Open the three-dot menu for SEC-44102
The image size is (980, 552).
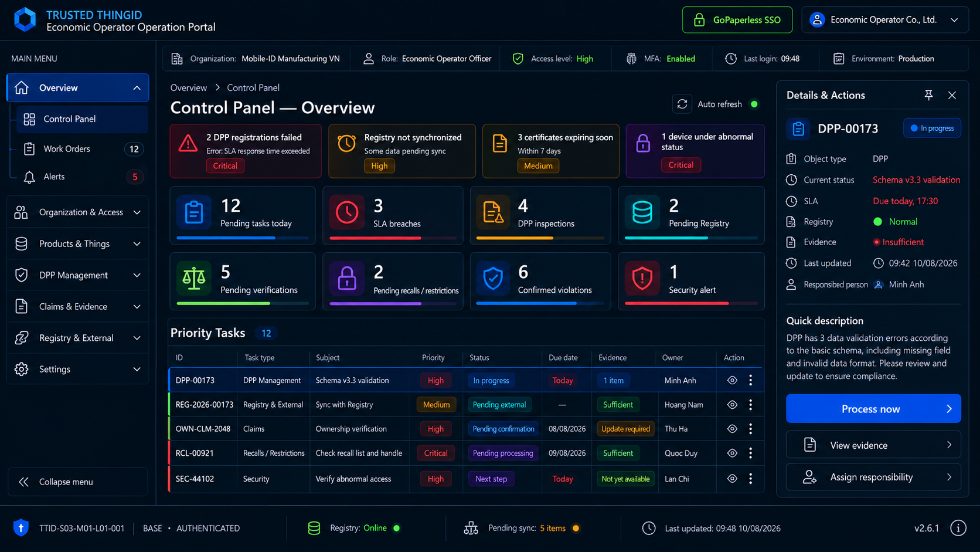tap(750, 479)
